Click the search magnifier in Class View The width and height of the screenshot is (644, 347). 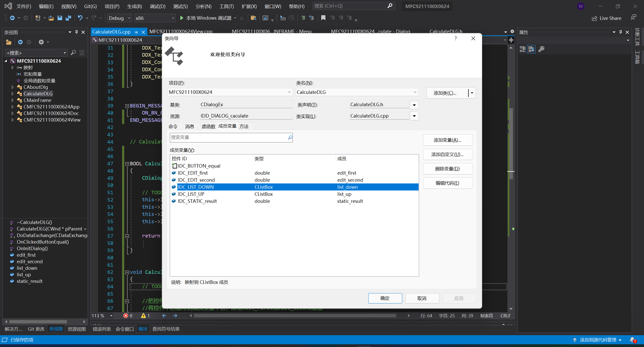pyautogui.click(x=73, y=53)
